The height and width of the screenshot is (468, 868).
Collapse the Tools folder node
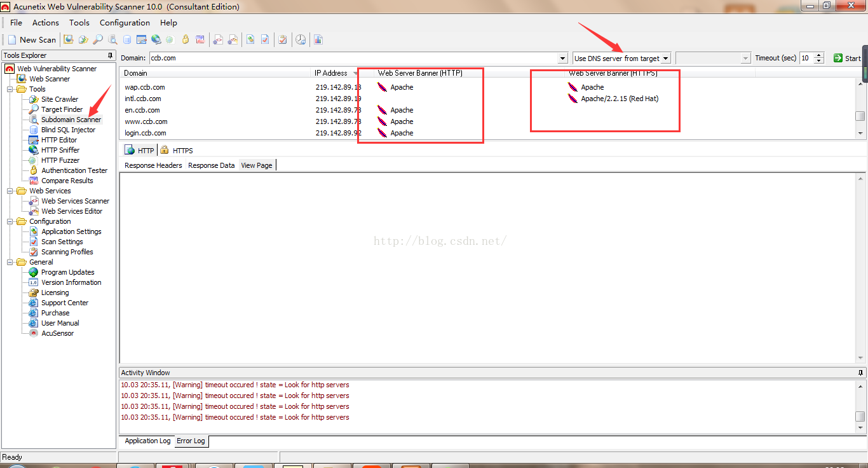coord(10,89)
